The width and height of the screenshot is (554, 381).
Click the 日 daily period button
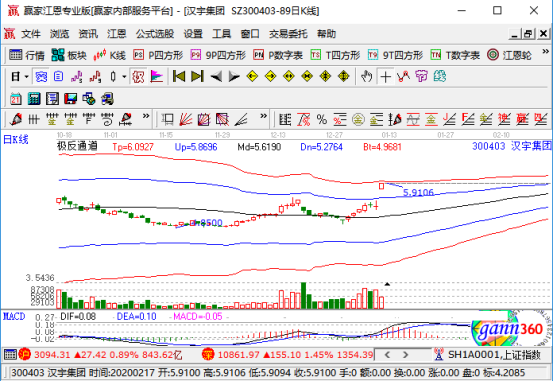click(16, 76)
